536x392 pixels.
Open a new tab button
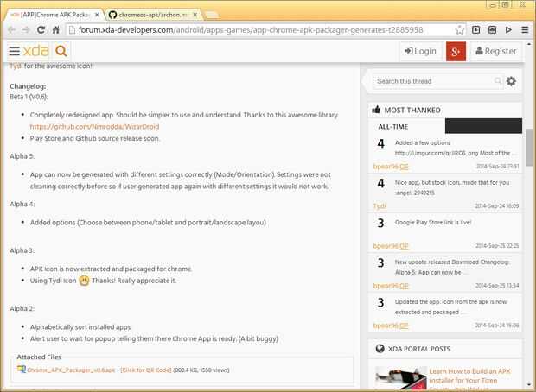click(212, 15)
